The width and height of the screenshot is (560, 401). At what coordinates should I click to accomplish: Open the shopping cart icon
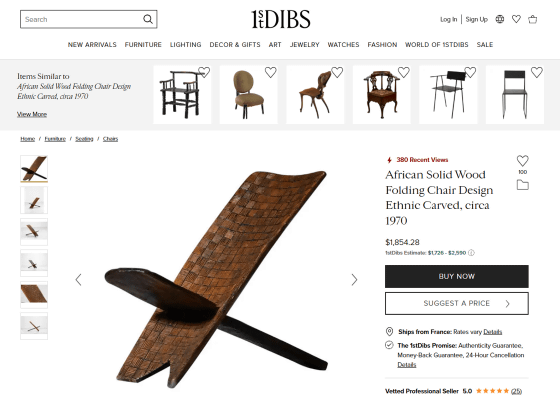coord(532,19)
